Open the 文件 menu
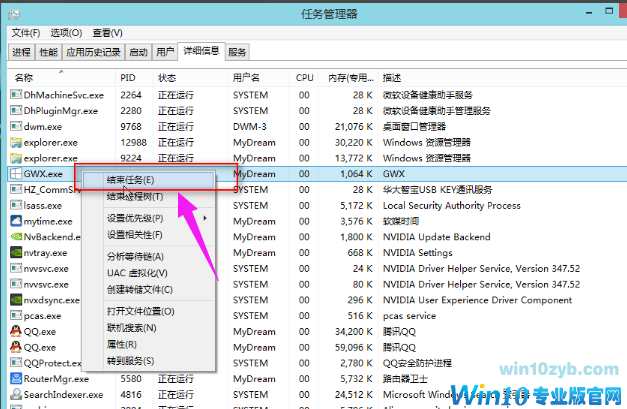Screen dimensions: 627x409 [26, 33]
